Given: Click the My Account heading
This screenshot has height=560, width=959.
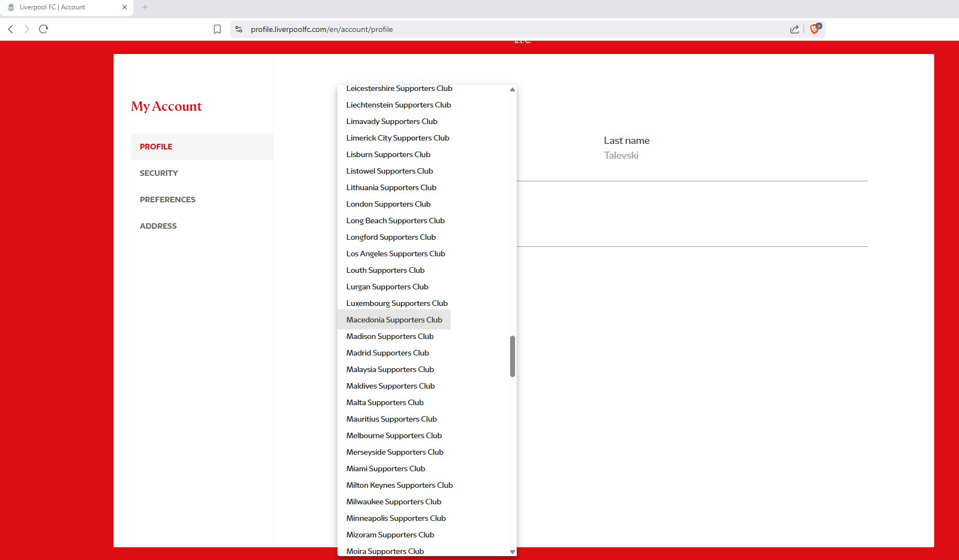Looking at the screenshot, I should coord(167,106).
